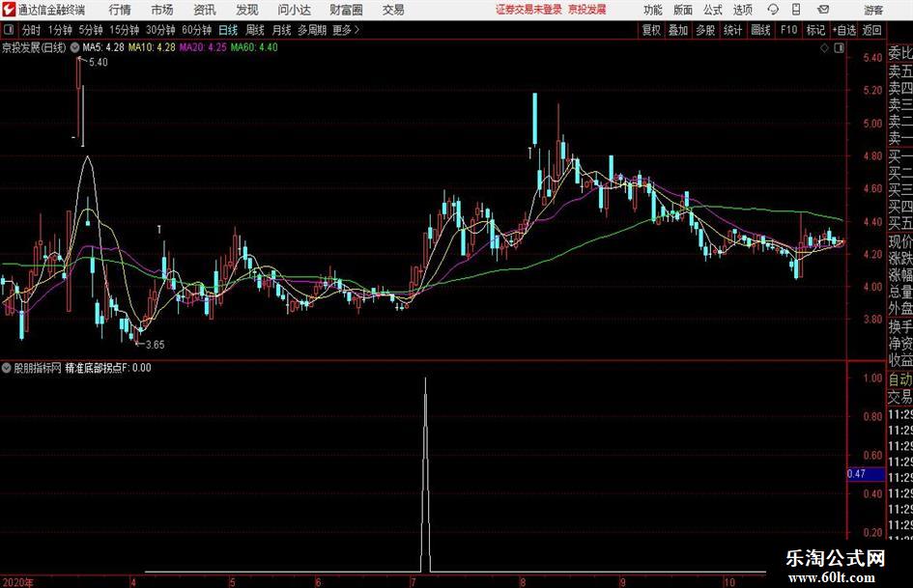Click the 精准底部拐点F: 0.00 indicator label

pyautogui.click(x=108, y=368)
